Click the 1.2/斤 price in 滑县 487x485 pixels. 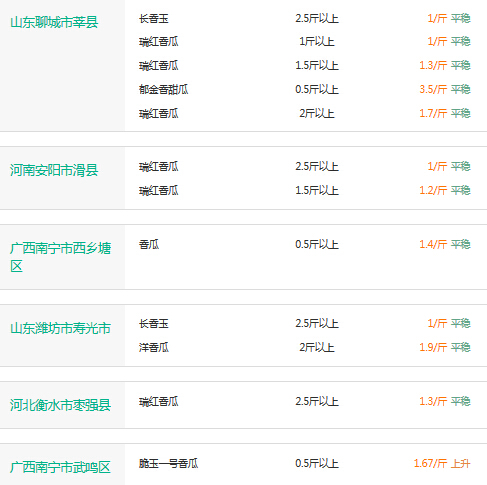[433, 190]
